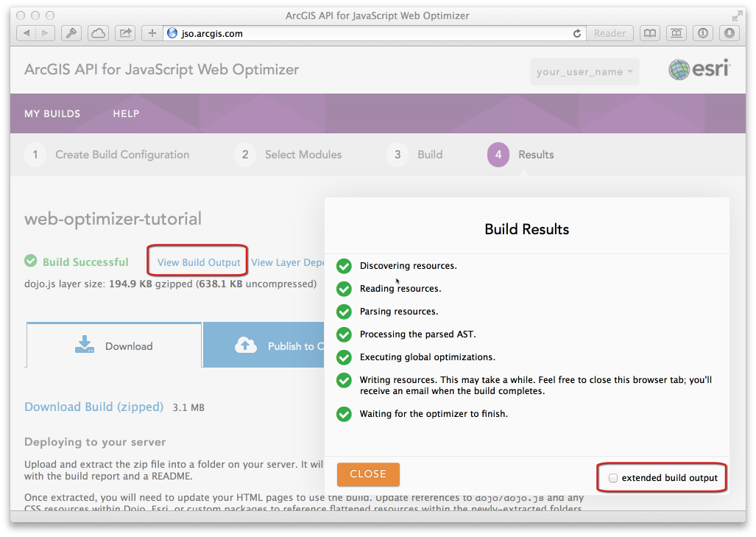This screenshot has width=756, height=537.
Task: Enter full screen with the window-corner arrows icon
Action: pyautogui.click(x=737, y=16)
